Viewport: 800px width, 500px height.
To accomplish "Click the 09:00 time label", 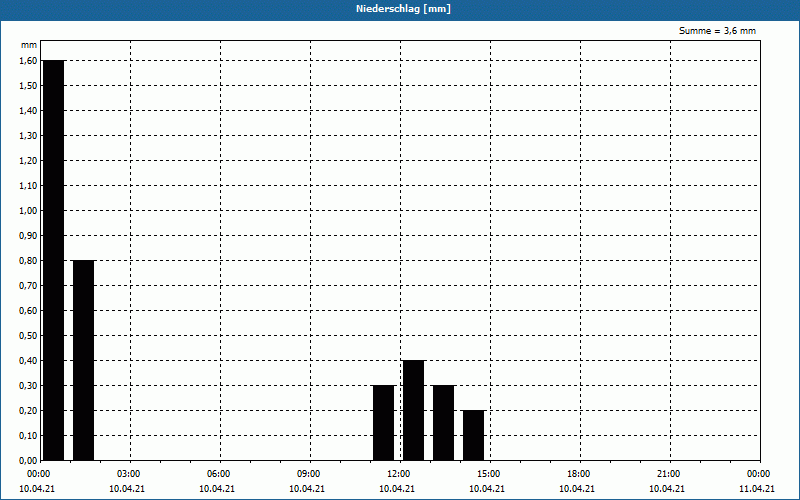I will tap(308, 474).
